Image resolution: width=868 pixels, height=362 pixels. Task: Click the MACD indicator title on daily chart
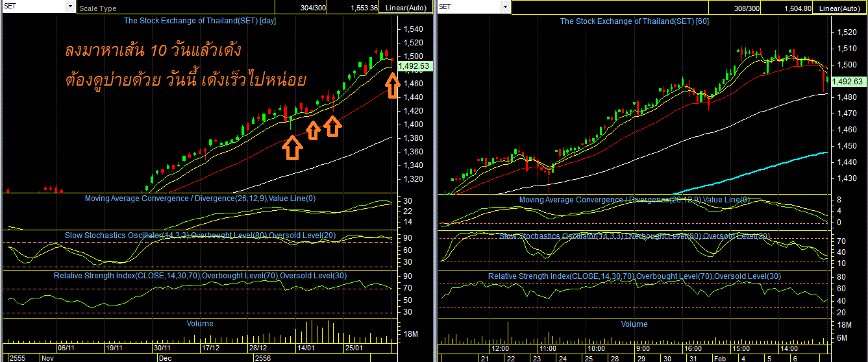[200, 198]
